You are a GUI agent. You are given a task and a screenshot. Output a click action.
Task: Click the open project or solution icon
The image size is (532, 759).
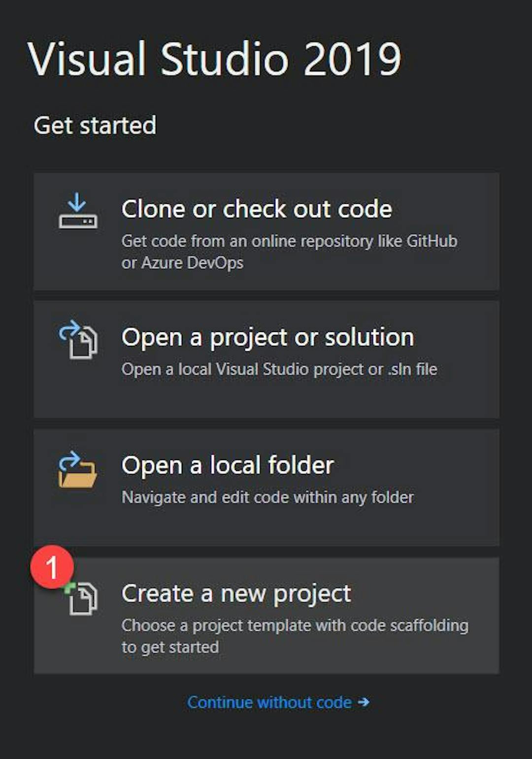point(78,339)
